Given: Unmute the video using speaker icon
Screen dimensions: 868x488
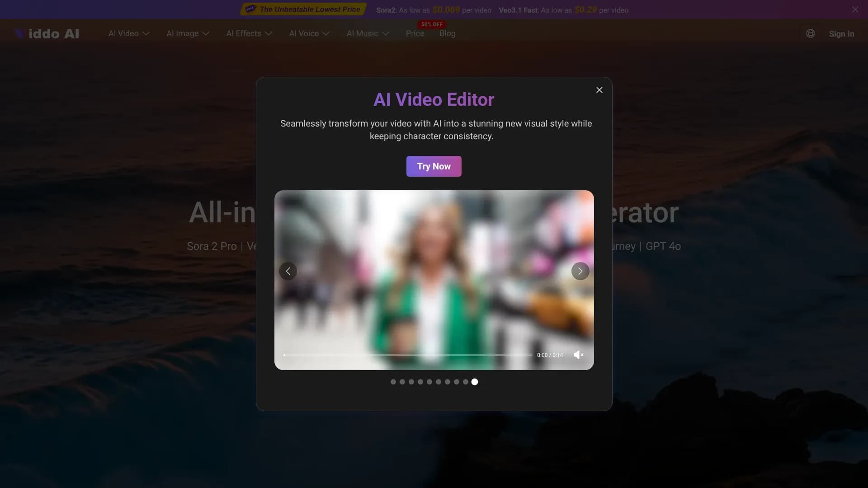Looking at the screenshot, I should point(578,355).
